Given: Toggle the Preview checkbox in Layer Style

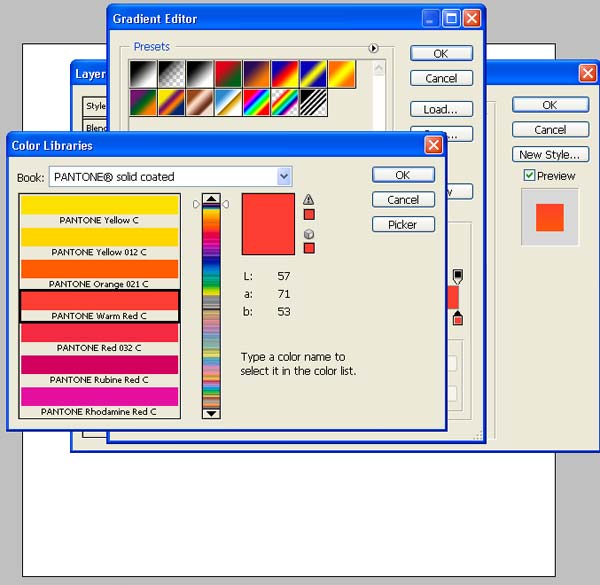Looking at the screenshot, I should click(x=529, y=176).
